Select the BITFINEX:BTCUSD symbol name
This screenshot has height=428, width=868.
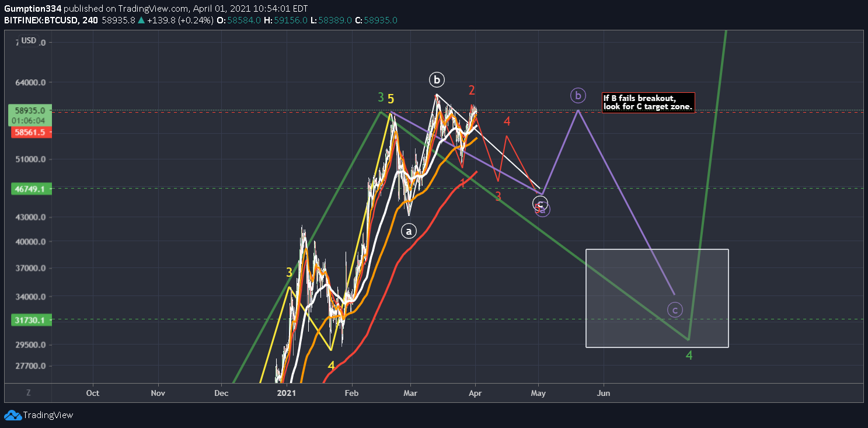tap(44, 20)
